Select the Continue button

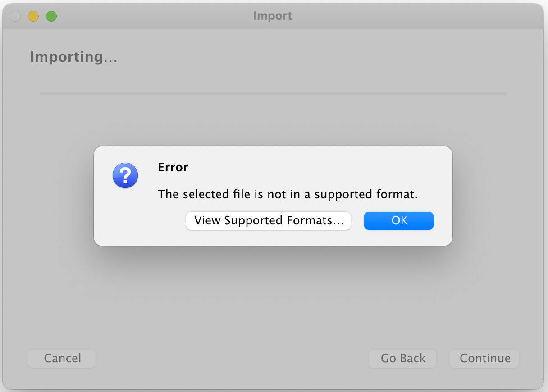[484, 359]
